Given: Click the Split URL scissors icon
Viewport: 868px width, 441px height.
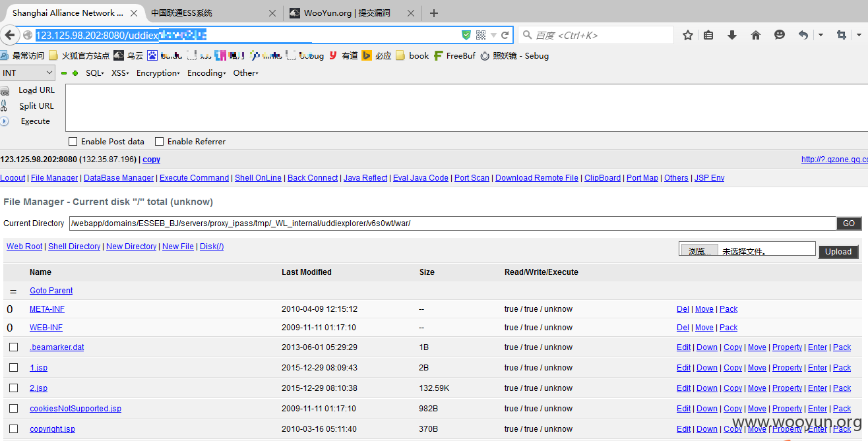Looking at the screenshot, I should 4,105.
